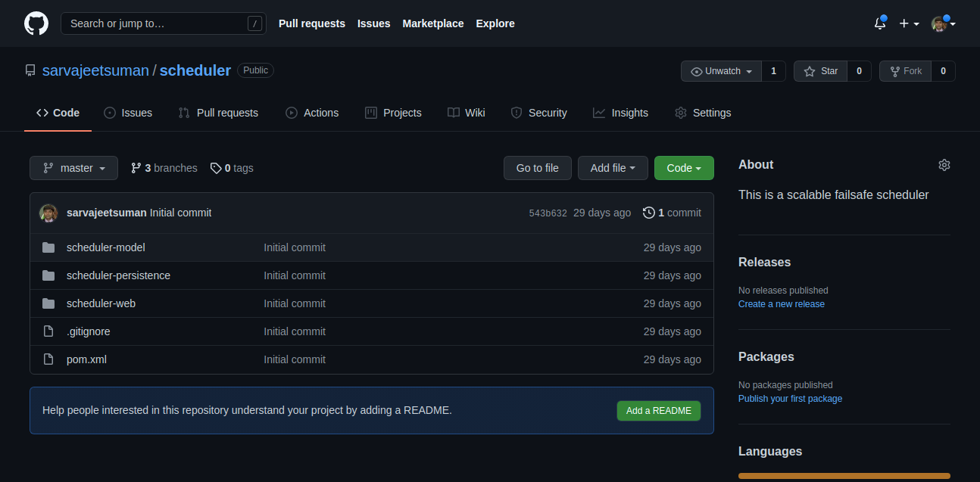Open the notifications bell
Viewport: 980px width, 482px height.
pos(879,23)
